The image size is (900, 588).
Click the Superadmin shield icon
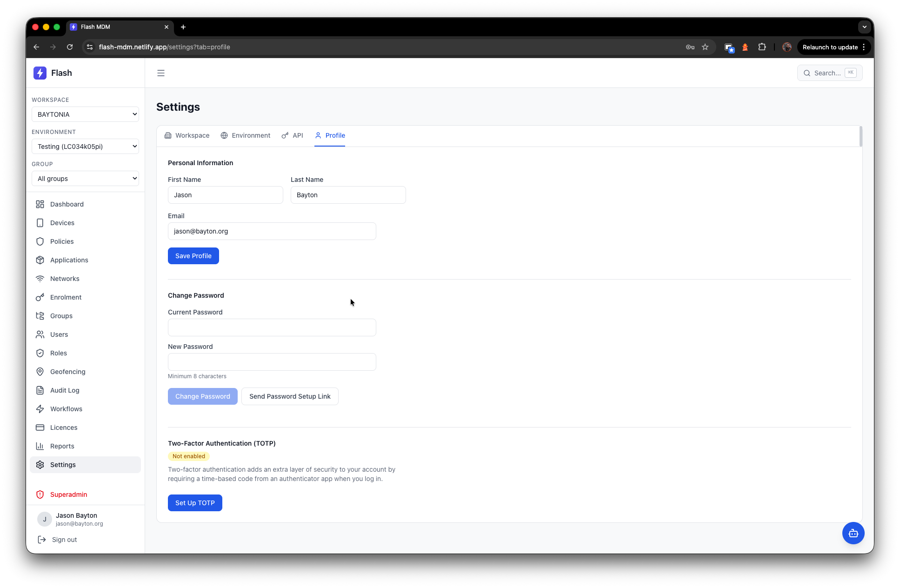40,494
